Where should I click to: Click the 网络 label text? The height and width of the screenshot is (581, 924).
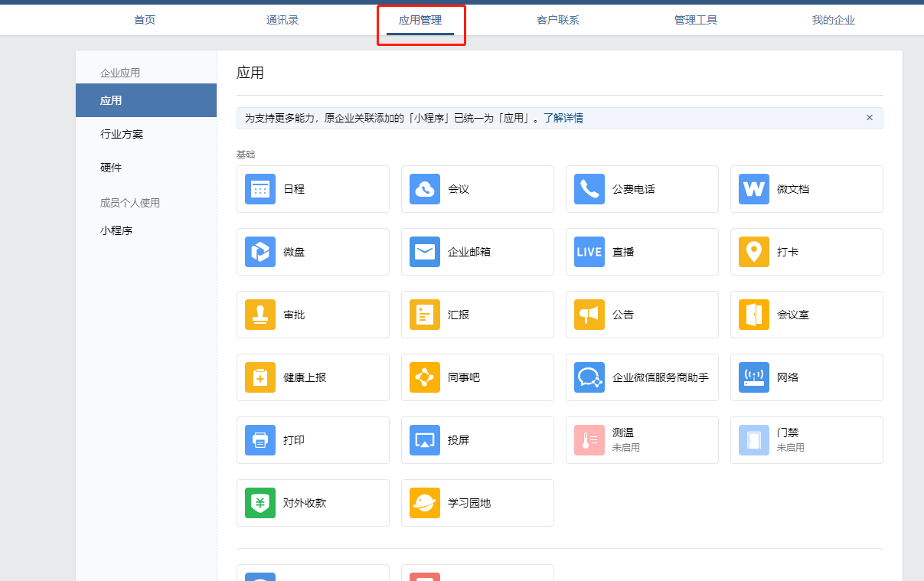click(788, 377)
